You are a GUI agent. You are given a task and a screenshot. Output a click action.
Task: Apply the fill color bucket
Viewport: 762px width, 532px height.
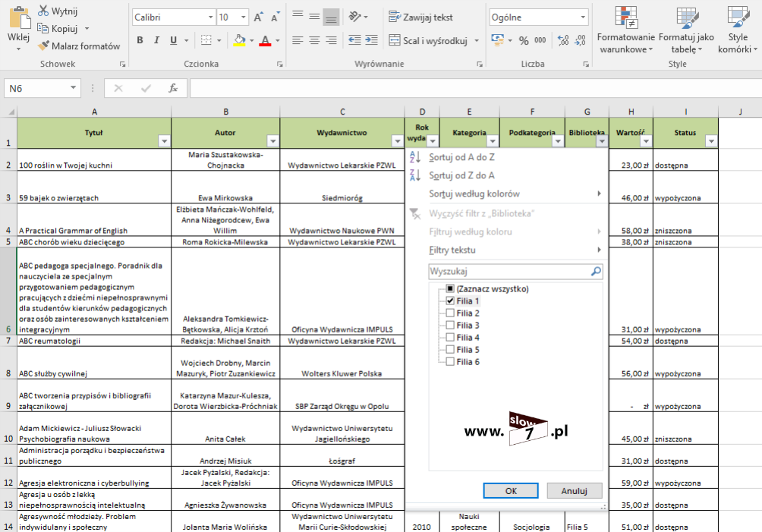click(x=239, y=39)
